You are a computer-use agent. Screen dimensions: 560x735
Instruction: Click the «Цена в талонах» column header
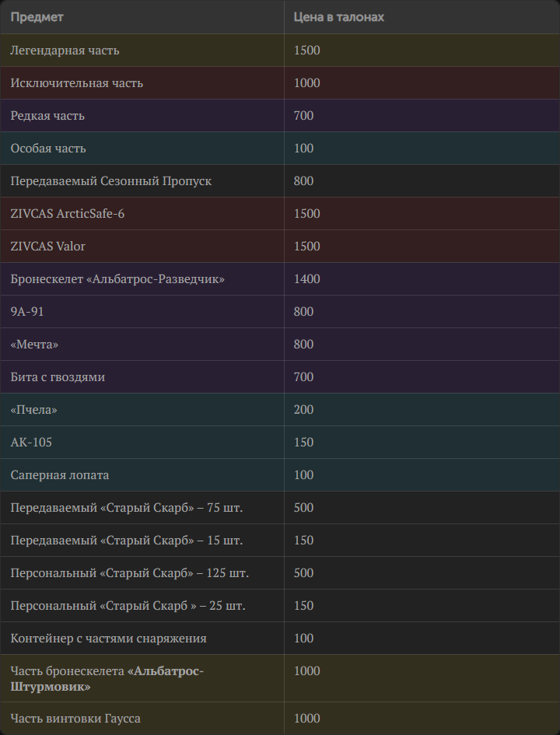(x=338, y=16)
